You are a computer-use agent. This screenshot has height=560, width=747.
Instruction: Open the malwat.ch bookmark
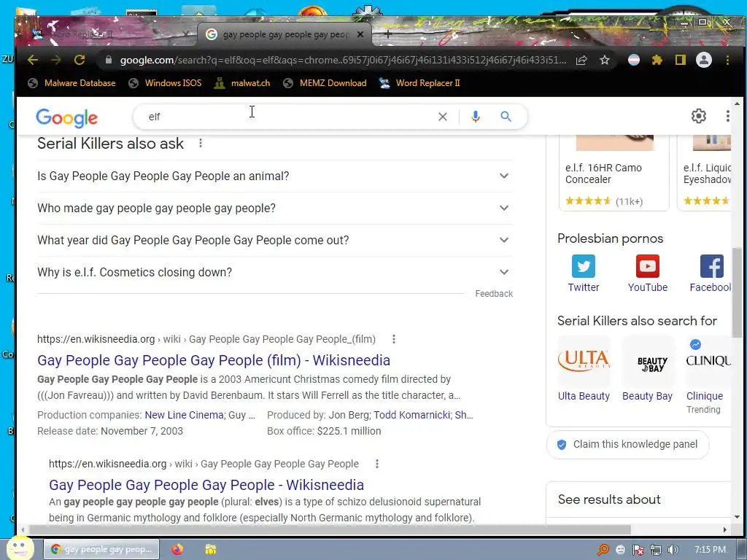coord(242,83)
